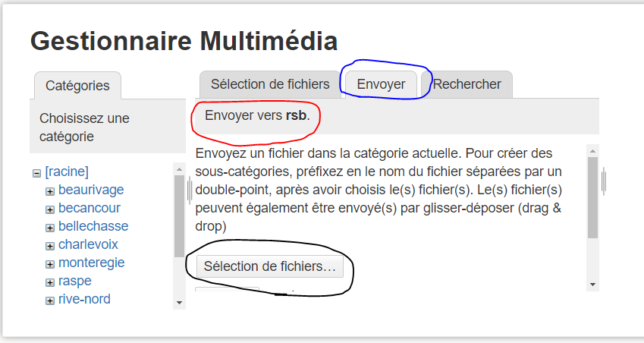The width and height of the screenshot is (644, 343).
Task: Click the upload panel scrollbar down arrow
Action: pyautogui.click(x=592, y=284)
